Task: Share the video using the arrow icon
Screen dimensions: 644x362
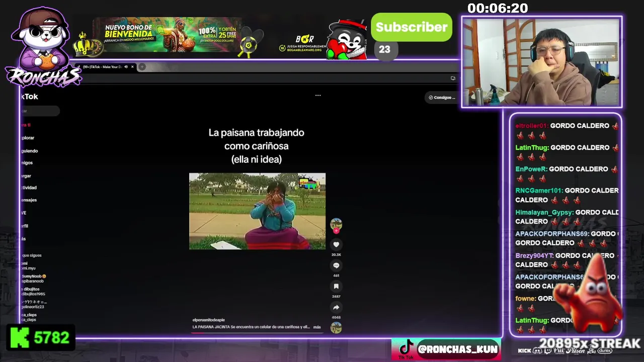Action: pyautogui.click(x=336, y=307)
